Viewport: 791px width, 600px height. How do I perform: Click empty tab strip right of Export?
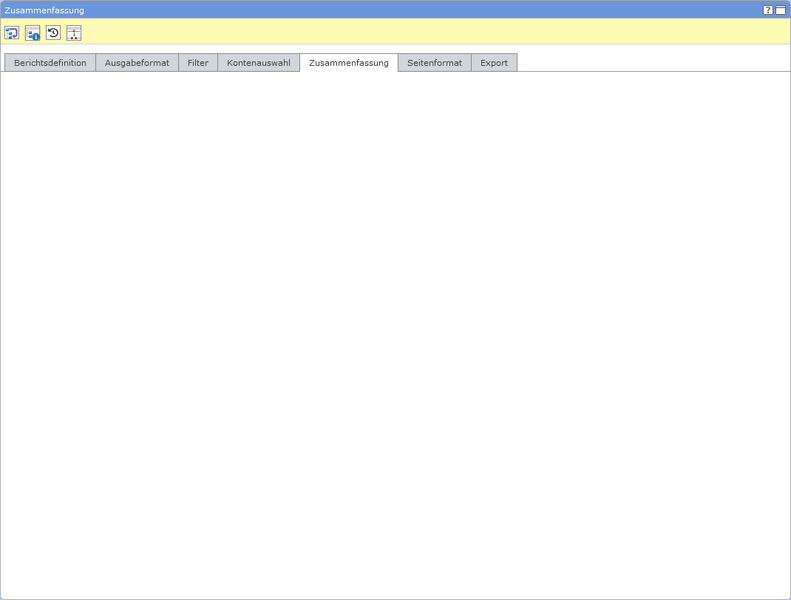tap(650, 62)
